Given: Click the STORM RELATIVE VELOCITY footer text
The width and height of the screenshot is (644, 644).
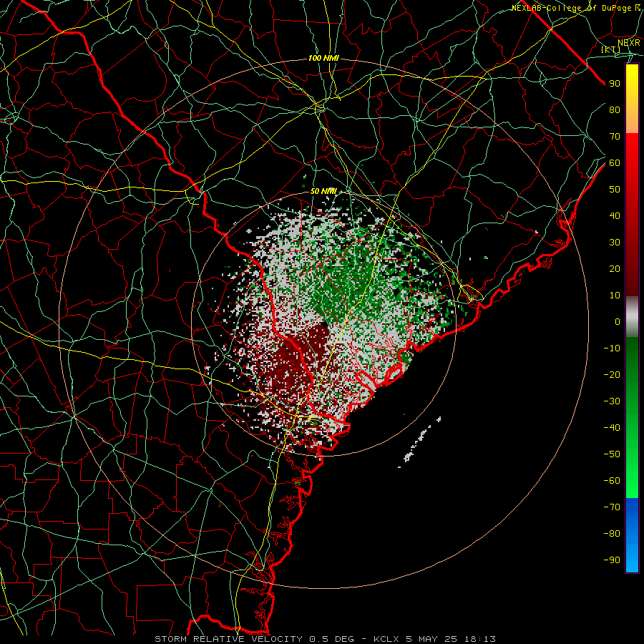Looking at the screenshot, I should pyautogui.click(x=228, y=639).
